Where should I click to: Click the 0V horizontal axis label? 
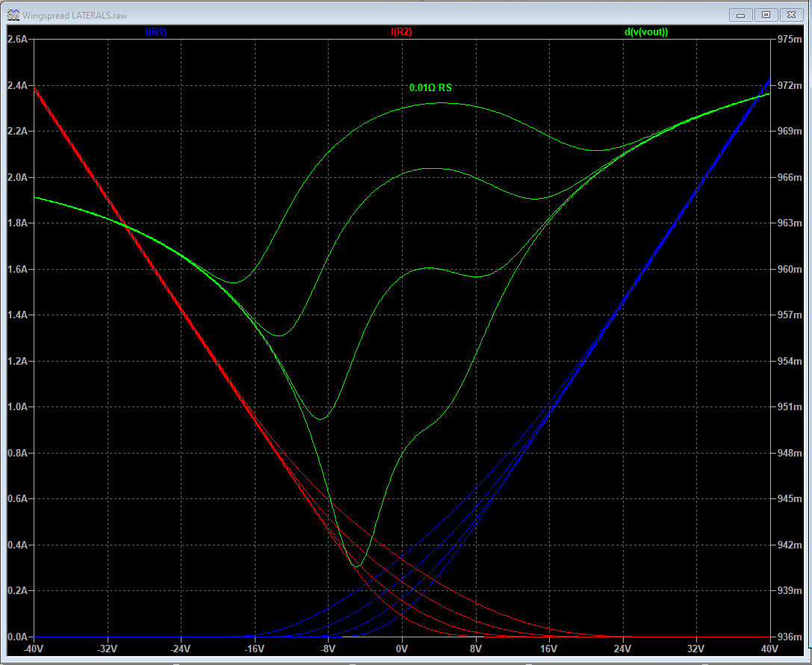tap(402, 649)
